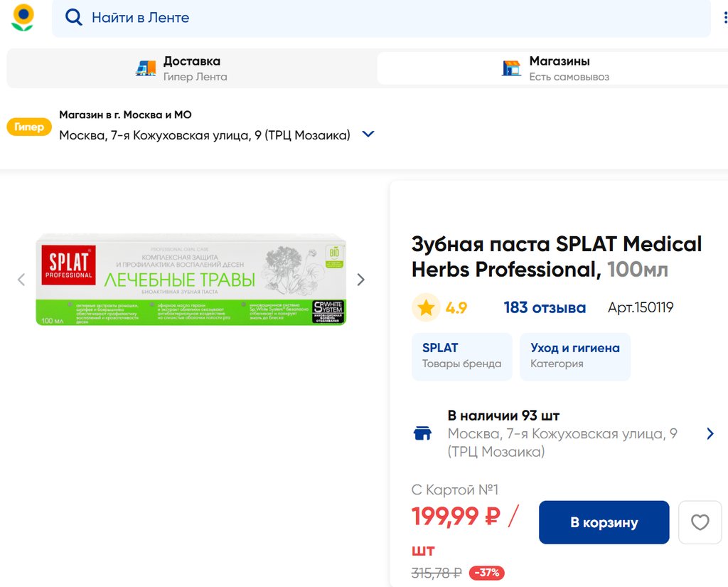Open the three-dot menu at top right

724,18
